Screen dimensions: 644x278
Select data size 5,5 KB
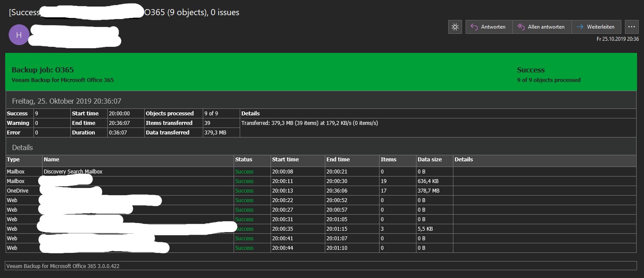pos(425,229)
